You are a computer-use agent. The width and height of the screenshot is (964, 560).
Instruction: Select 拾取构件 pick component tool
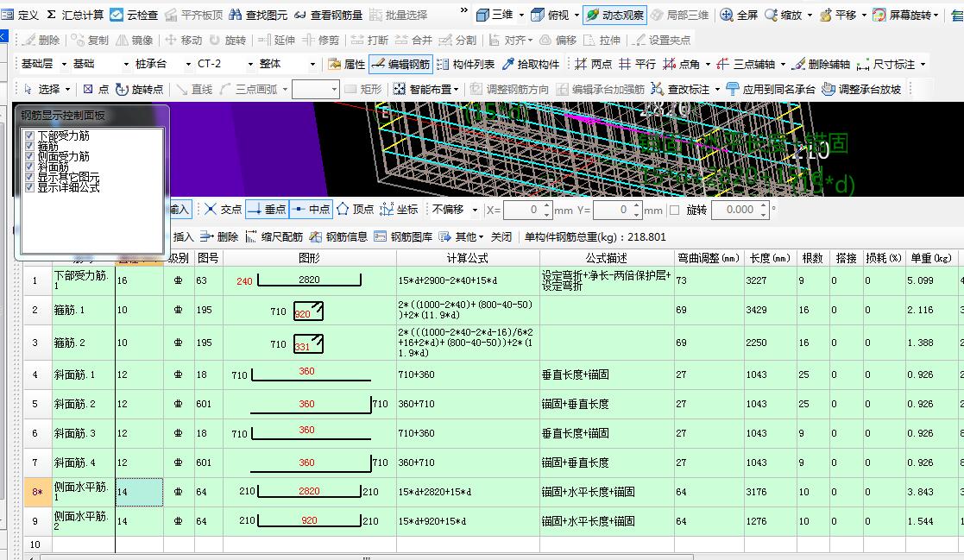(x=531, y=64)
